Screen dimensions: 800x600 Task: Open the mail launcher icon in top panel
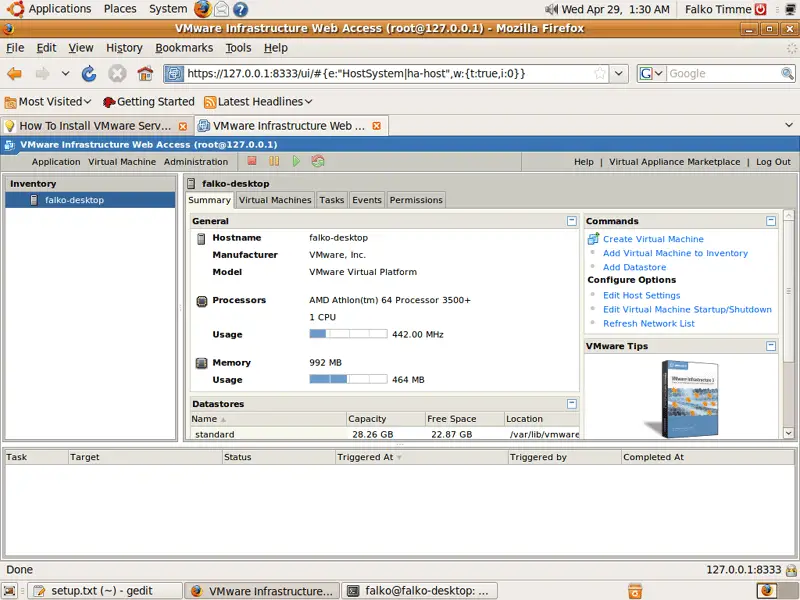click(x=221, y=9)
